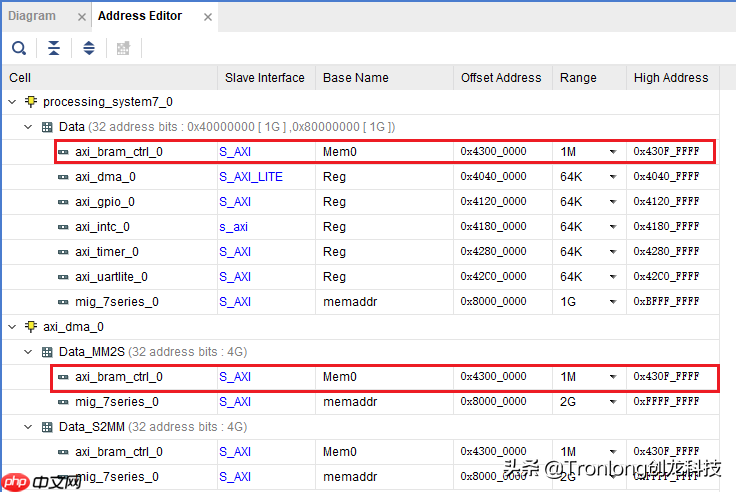Viewport: 736px width, 492px height.
Task: Sort by the Range column header
Action: [x=590, y=77]
